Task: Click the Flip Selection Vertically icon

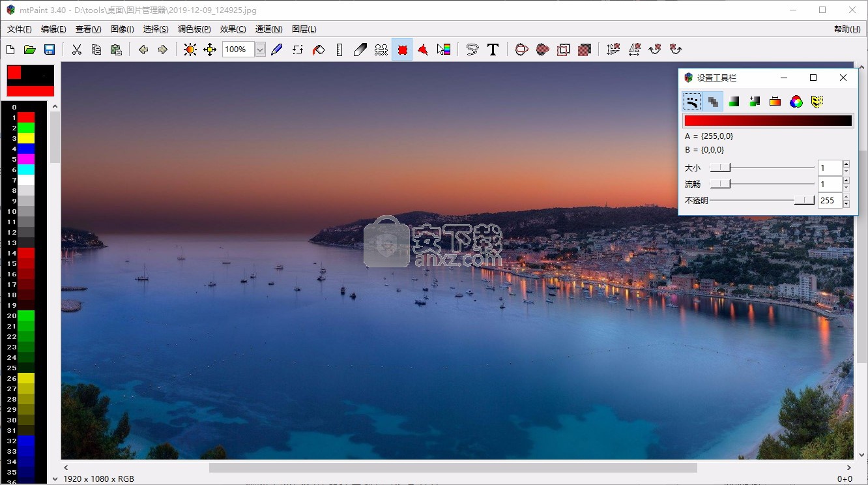Action: click(613, 50)
